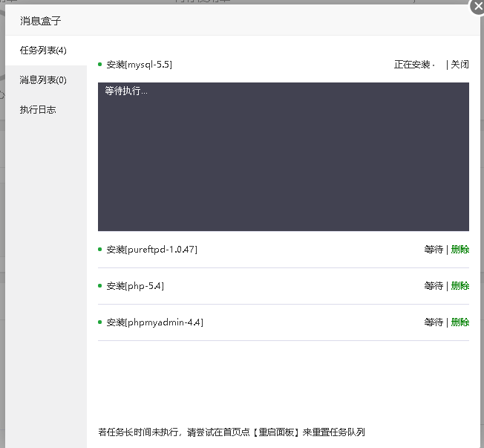
Task: Click the 等待 status of phpmyadmin task
Action: pos(434,322)
